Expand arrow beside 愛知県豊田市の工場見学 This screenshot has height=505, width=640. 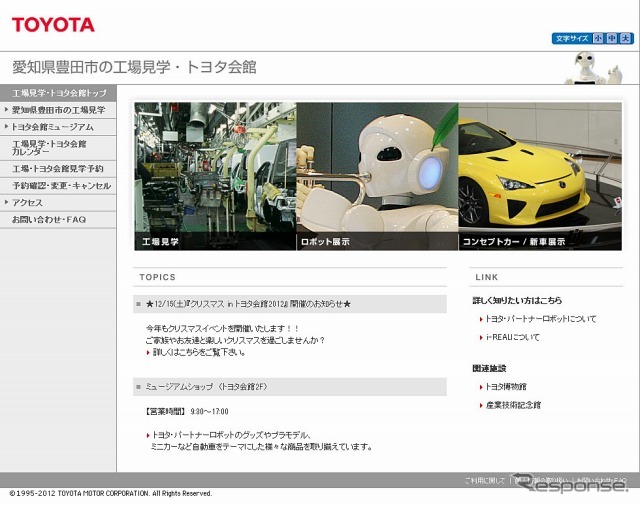coord(6,109)
